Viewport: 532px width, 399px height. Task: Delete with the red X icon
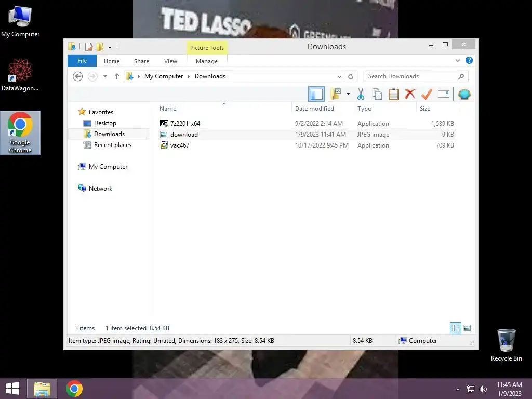tap(410, 94)
